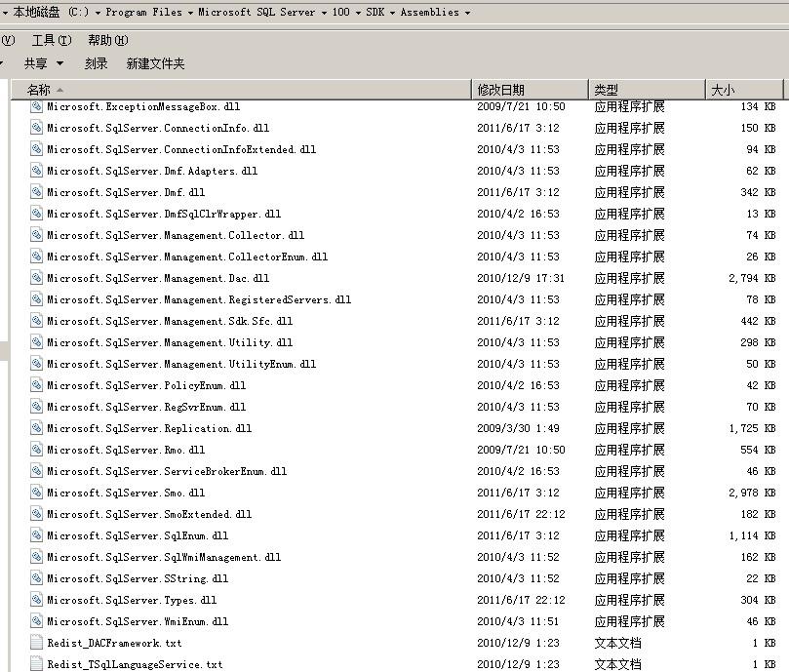Click the 2,978 KB size value
Image resolution: width=789 pixels, height=672 pixels.
752,493
